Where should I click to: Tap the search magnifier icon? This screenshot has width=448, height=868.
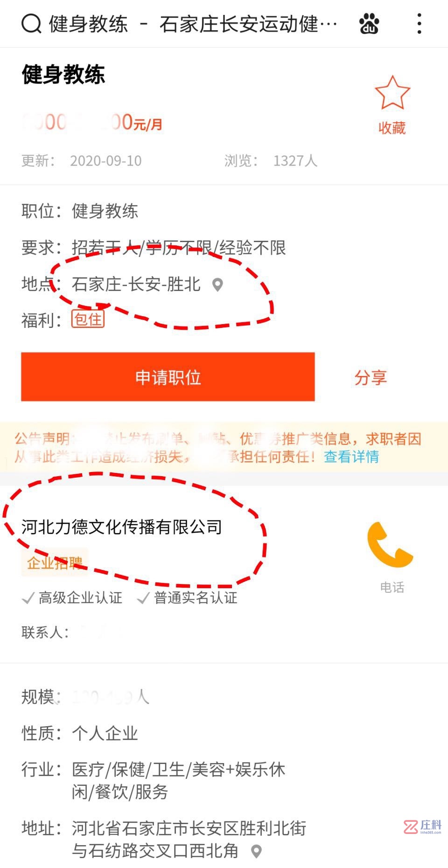tap(31, 24)
